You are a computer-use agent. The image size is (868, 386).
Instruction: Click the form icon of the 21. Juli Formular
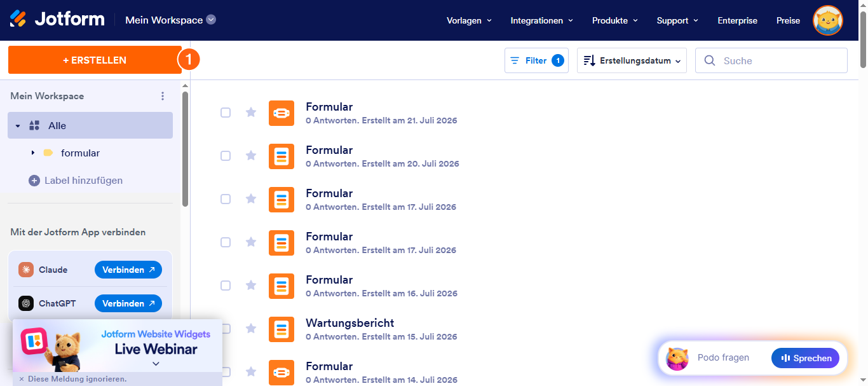click(281, 113)
